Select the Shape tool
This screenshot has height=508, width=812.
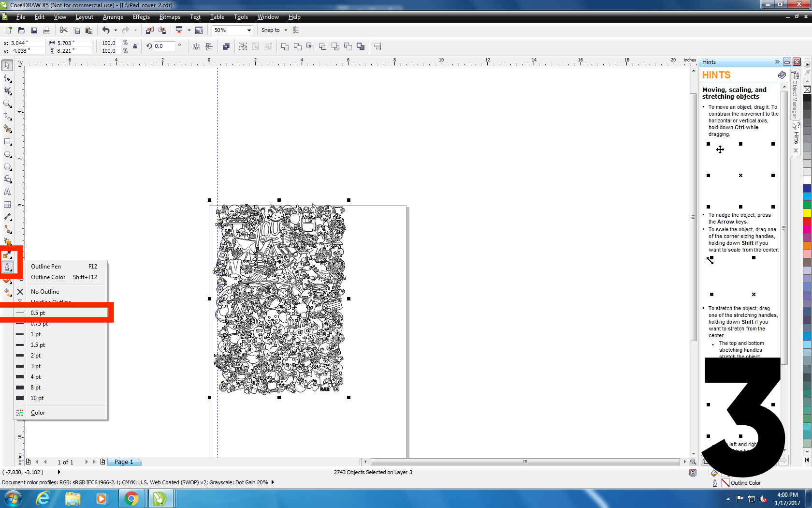tap(7, 78)
